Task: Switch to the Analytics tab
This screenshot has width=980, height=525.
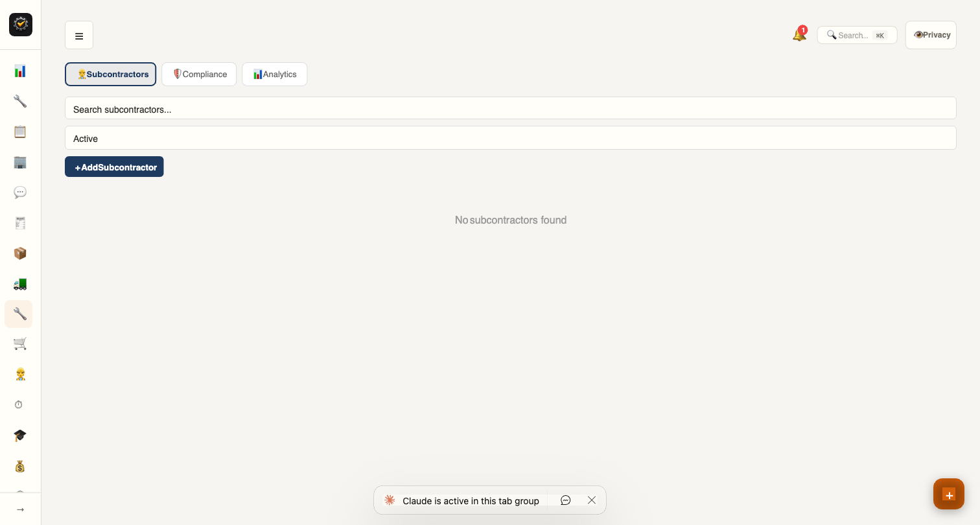Action: click(275, 74)
